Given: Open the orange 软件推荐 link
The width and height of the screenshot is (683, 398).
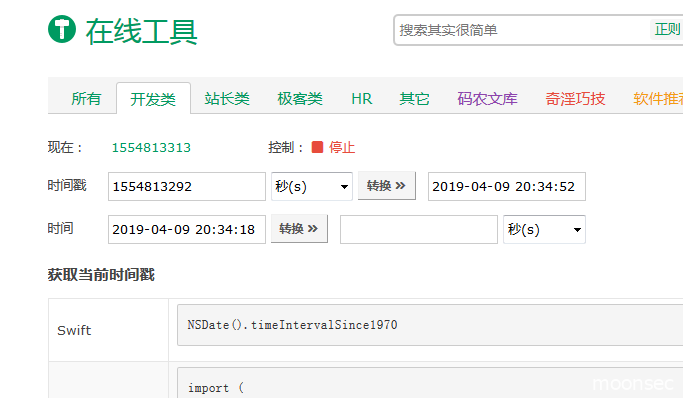Looking at the screenshot, I should tap(658, 99).
